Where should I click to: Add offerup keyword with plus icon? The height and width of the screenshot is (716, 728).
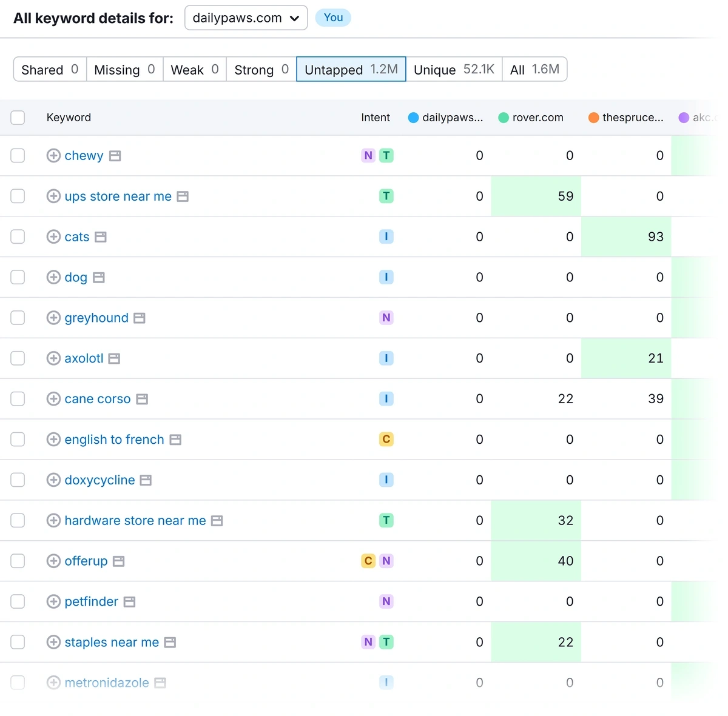pyautogui.click(x=53, y=561)
